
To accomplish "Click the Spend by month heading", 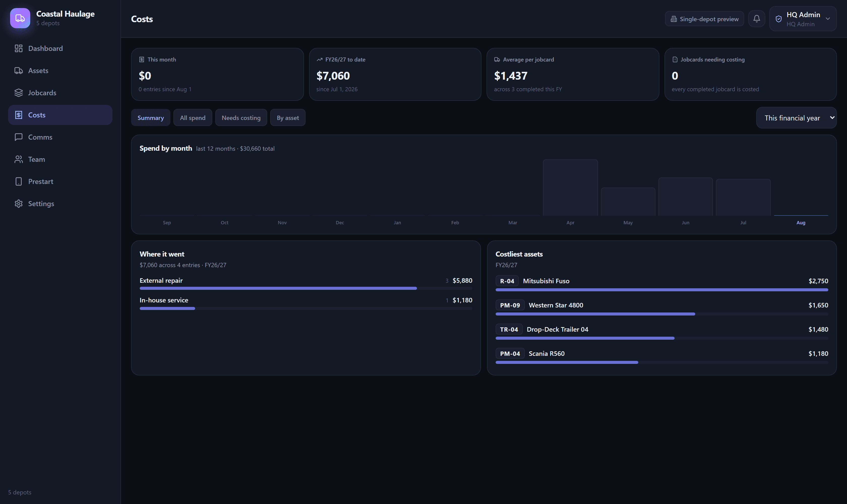I will (x=166, y=148).
